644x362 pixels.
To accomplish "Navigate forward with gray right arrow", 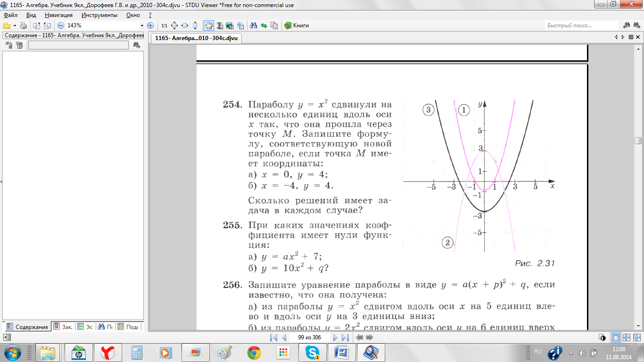I will [370, 337].
